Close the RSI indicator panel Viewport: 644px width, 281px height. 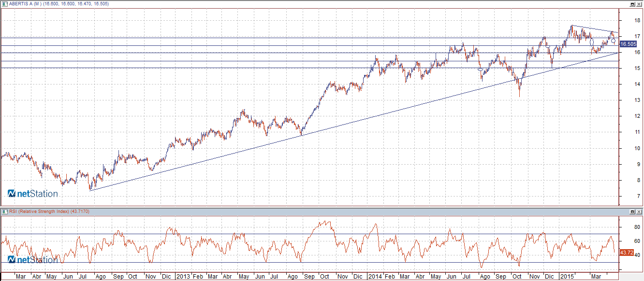640,211
